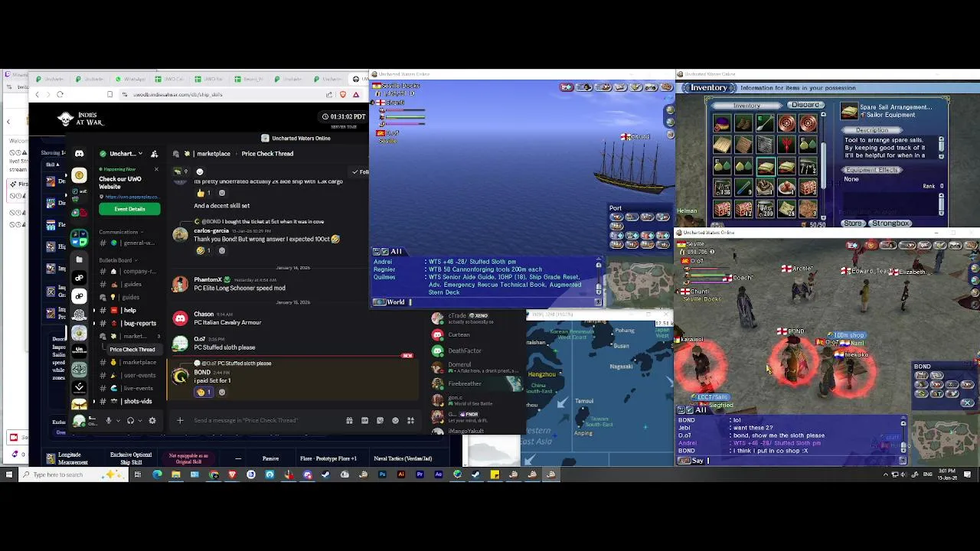The image size is (980, 551).
Task: Click the Inventory title tab
Action: pos(708,88)
